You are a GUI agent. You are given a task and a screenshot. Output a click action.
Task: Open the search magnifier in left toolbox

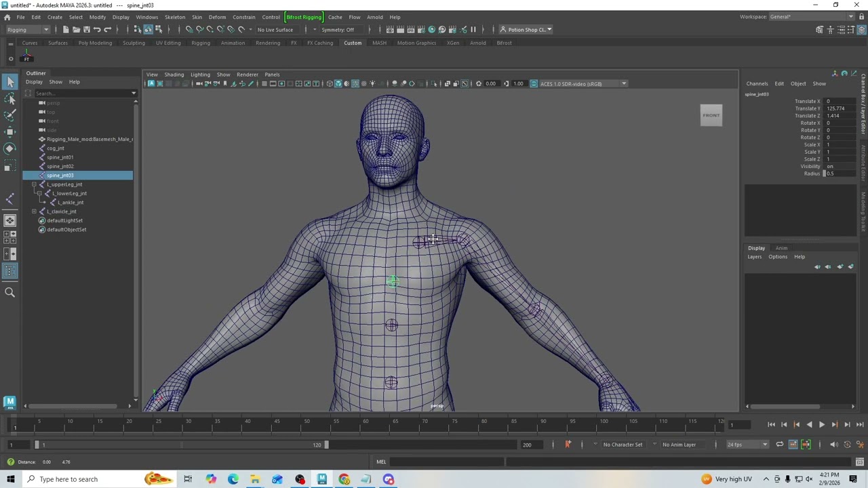[x=10, y=292]
